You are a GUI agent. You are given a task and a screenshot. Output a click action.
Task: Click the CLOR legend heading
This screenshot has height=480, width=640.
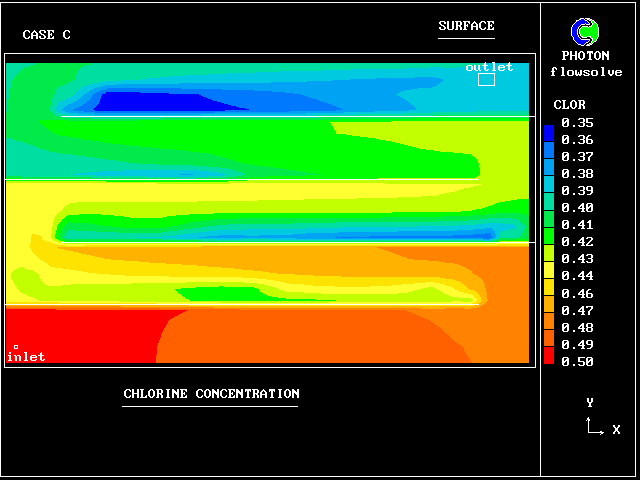[569, 105]
